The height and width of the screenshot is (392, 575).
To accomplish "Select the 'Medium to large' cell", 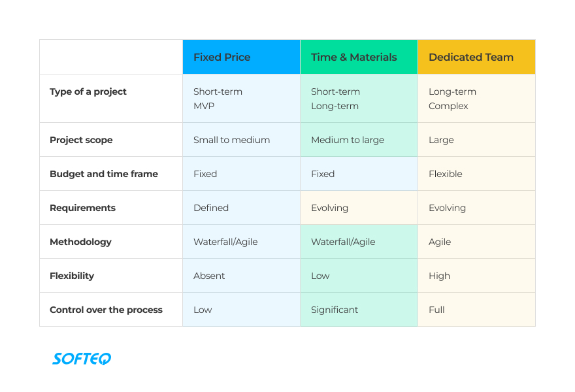I will [348, 140].
